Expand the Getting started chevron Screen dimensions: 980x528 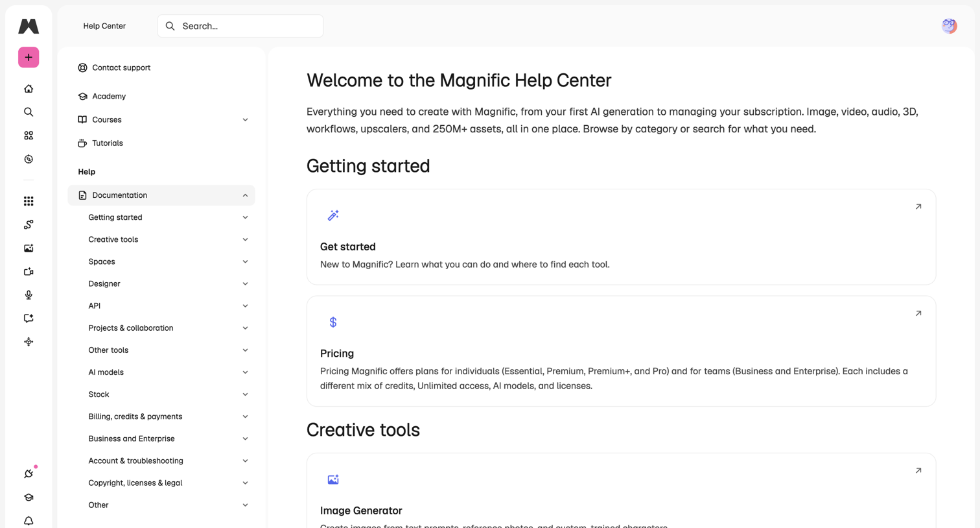(x=245, y=217)
